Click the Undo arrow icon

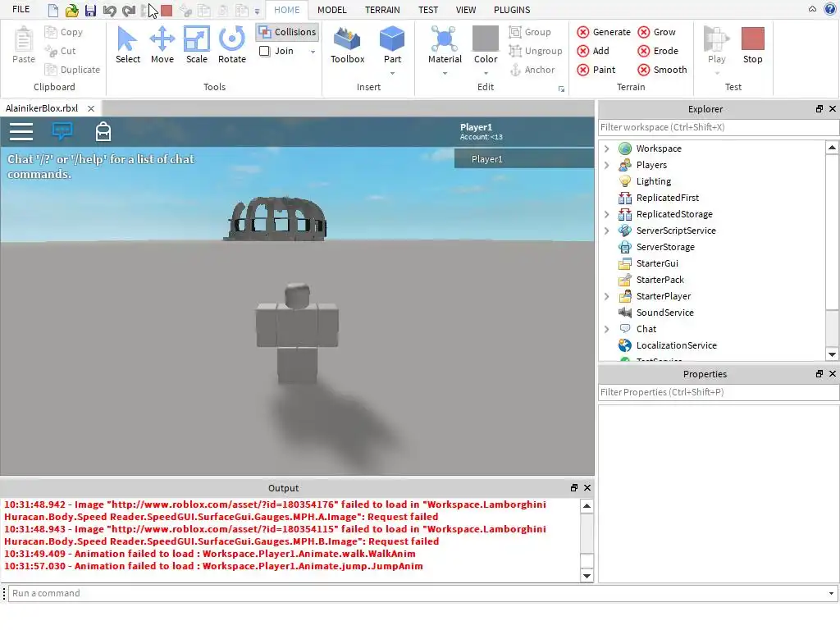coord(109,10)
